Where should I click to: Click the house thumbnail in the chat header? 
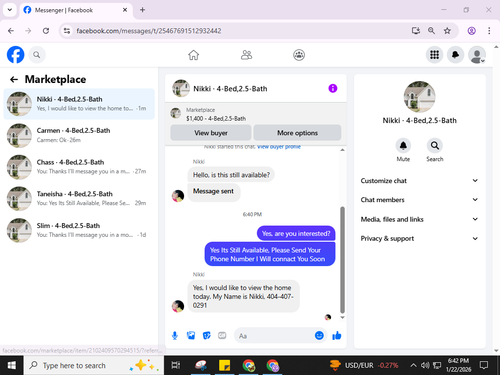[181, 88]
